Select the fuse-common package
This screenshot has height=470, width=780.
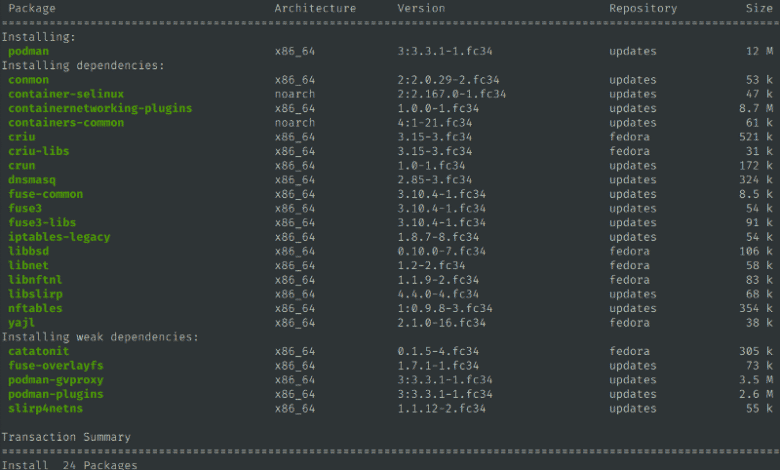[45, 194]
